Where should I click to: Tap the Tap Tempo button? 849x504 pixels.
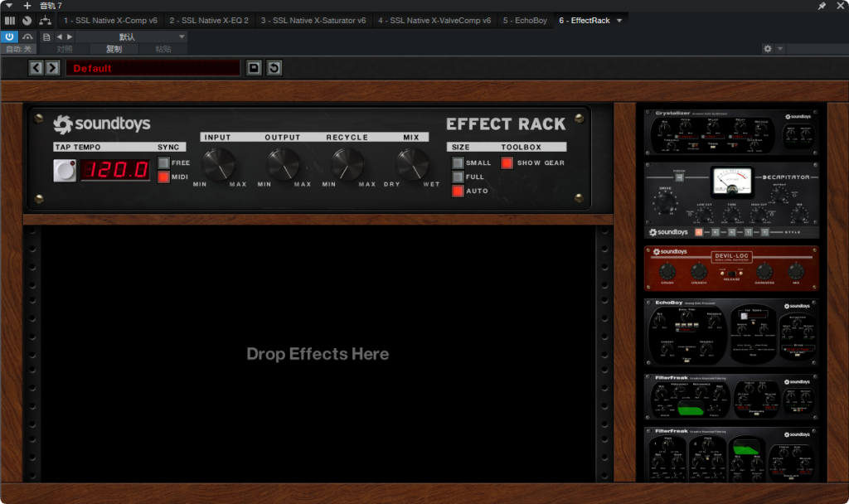pos(65,171)
